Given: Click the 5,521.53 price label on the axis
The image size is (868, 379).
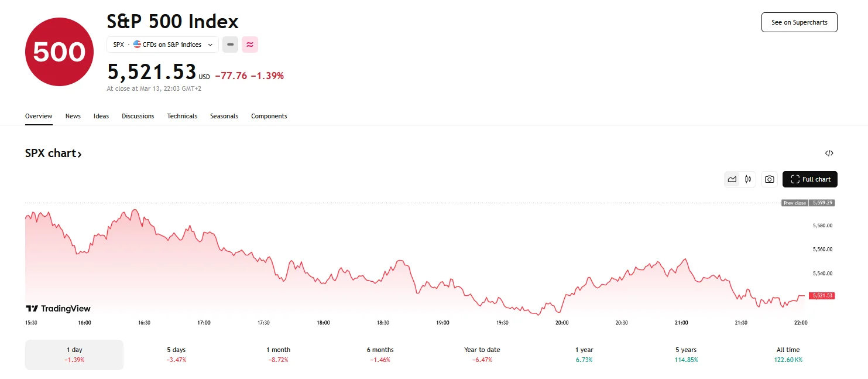Looking at the screenshot, I should [x=821, y=296].
